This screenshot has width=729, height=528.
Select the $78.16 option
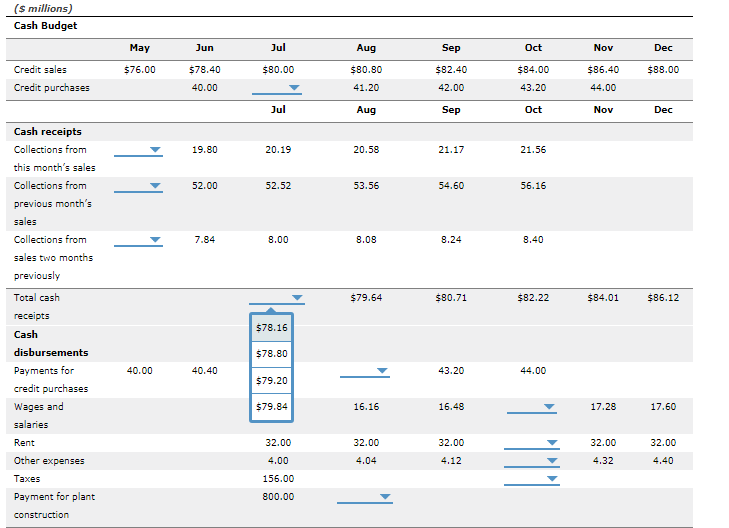point(272,328)
